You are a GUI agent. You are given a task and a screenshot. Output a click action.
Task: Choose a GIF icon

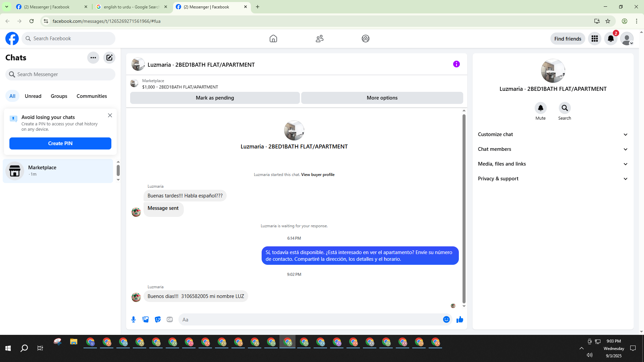pyautogui.click(x=170, y=319)
